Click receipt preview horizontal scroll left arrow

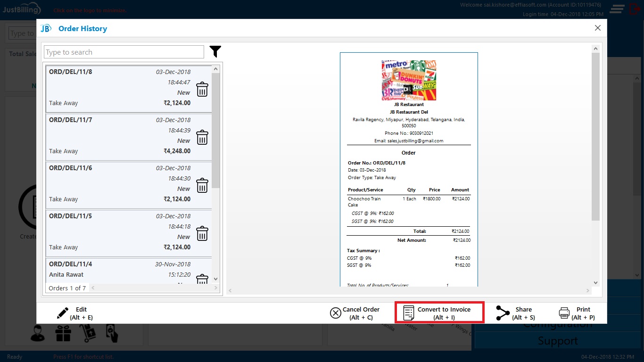(x=231, y=291)
